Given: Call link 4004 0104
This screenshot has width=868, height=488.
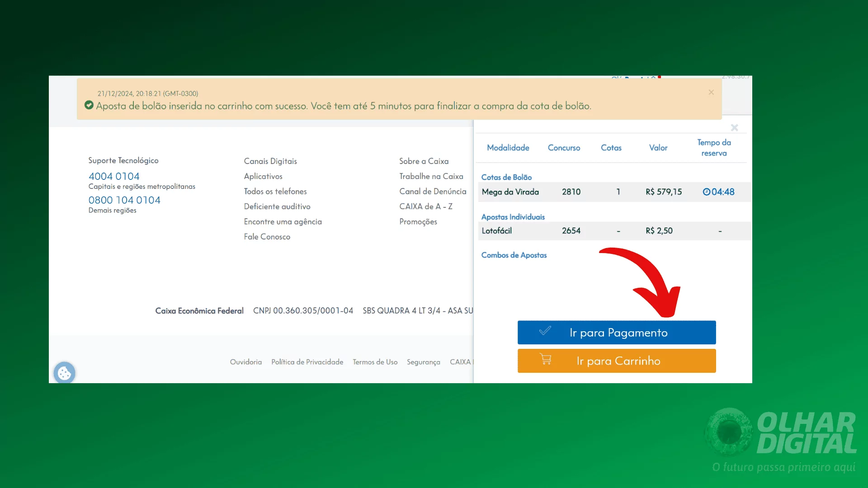Looking at the screenshot, I should [114, 176].
